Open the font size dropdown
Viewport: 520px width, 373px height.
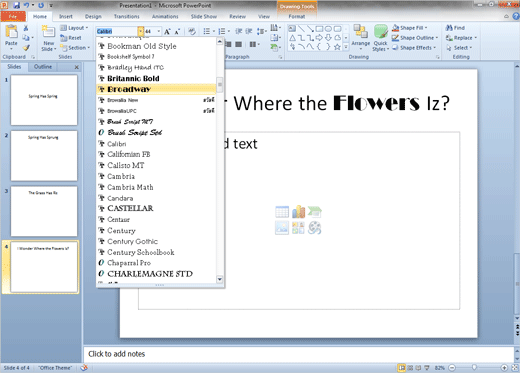pos(159,31)
